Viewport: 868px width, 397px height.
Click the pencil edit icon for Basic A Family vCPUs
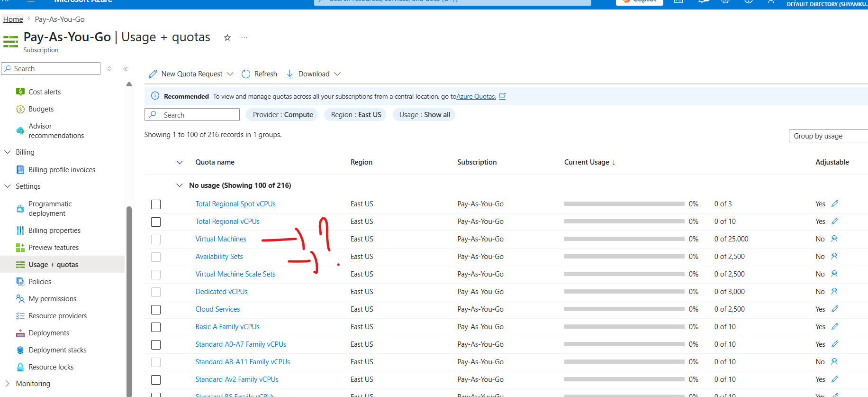click(x=835, y=326)
